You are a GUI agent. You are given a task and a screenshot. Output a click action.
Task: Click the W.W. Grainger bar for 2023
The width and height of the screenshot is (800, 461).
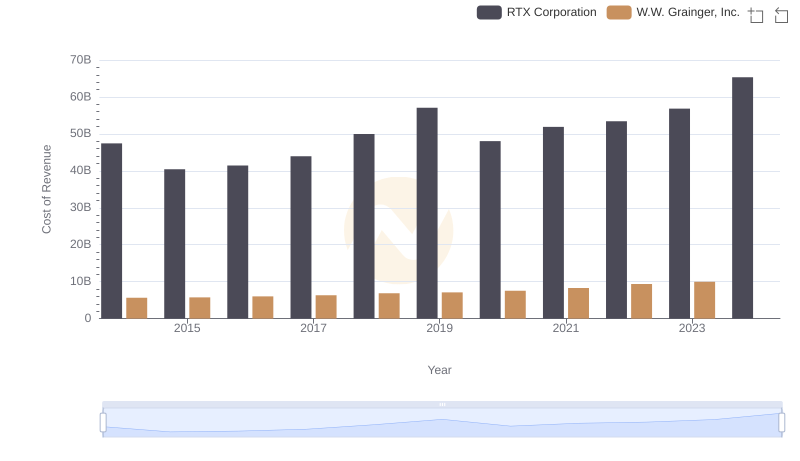point(705,300)
